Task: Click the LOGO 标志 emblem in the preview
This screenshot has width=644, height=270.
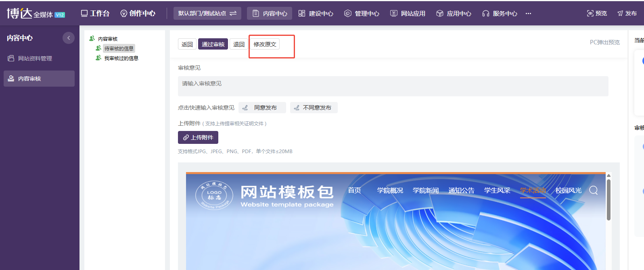Action: pyautogui.click(x=214, y=195)
